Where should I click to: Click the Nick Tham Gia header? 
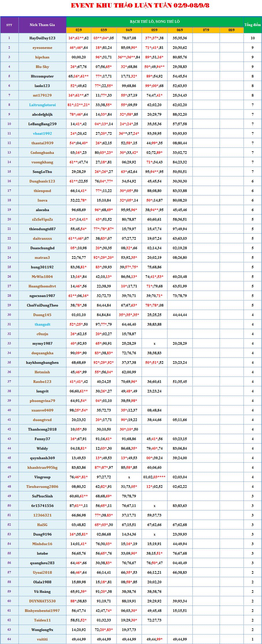(x=42, y=25)
